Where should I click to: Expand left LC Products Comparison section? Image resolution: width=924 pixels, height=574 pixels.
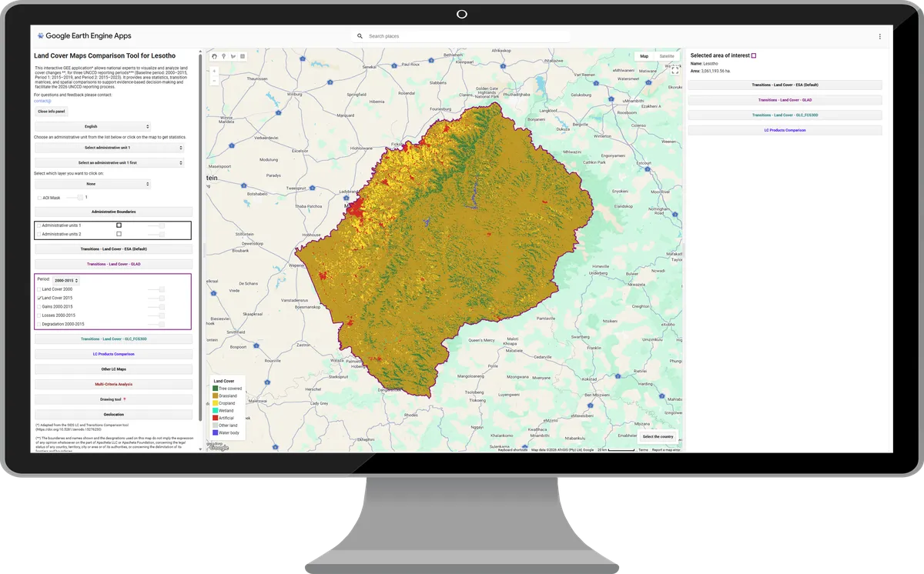pos(113,354)
